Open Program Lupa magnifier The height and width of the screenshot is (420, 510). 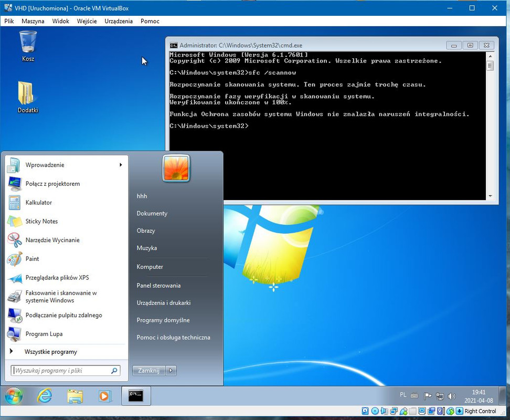click(x=65, y=334)
